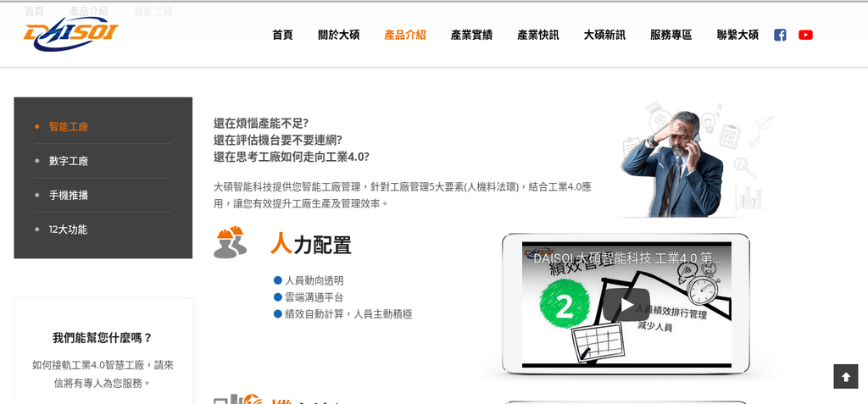Go to 產業快訊 in the navigation
Viewport: 868px width, 404px height.
pos(538,35)
